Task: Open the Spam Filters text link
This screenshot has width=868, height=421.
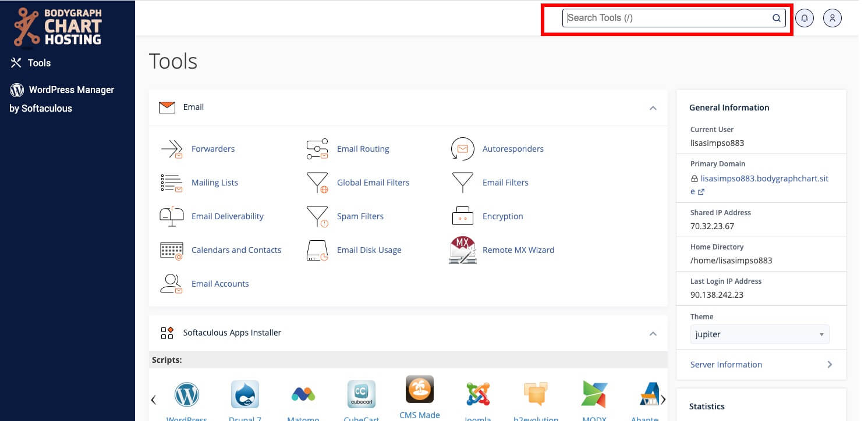Action: [x=360, y=216]
